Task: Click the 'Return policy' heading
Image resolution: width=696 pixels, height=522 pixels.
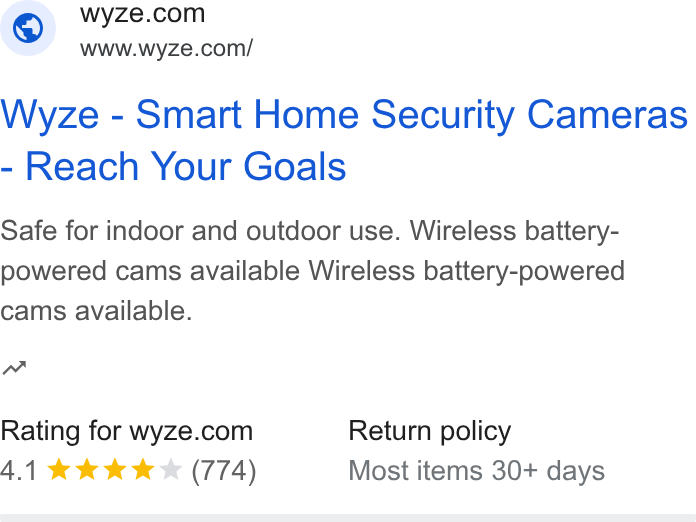Action: point(430,431)
